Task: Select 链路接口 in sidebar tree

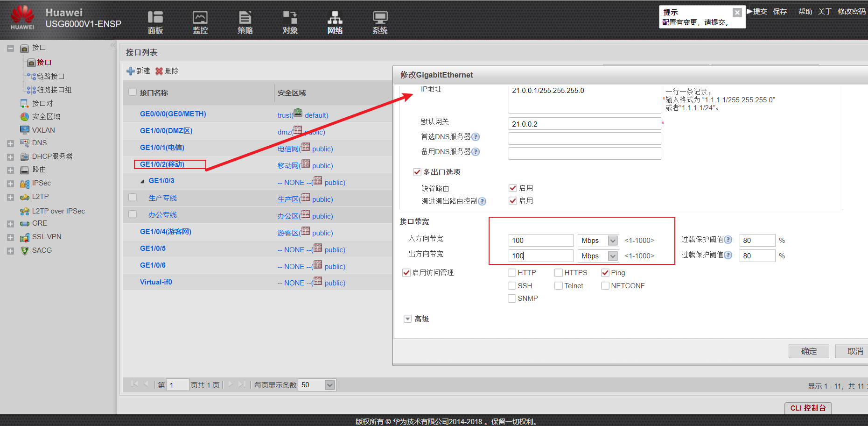Action: [50, 76]
